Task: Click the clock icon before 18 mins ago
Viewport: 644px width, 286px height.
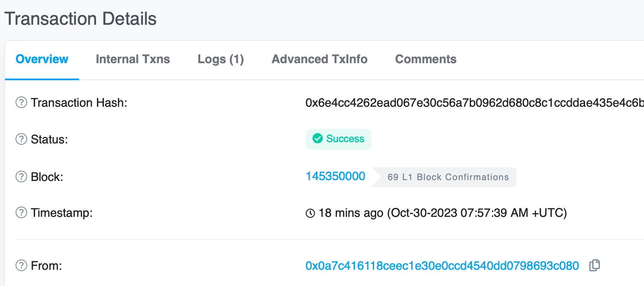Action: click(310, 213)
